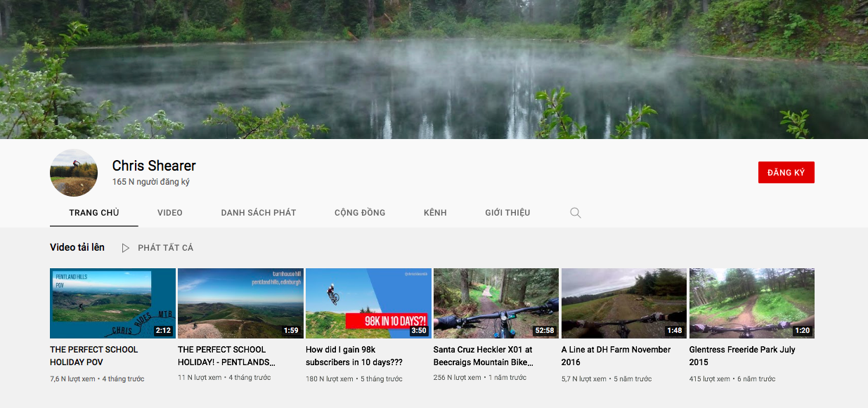Click the channel name Chris Shearer
Screen dimensions: 868x408
(153, 166)
